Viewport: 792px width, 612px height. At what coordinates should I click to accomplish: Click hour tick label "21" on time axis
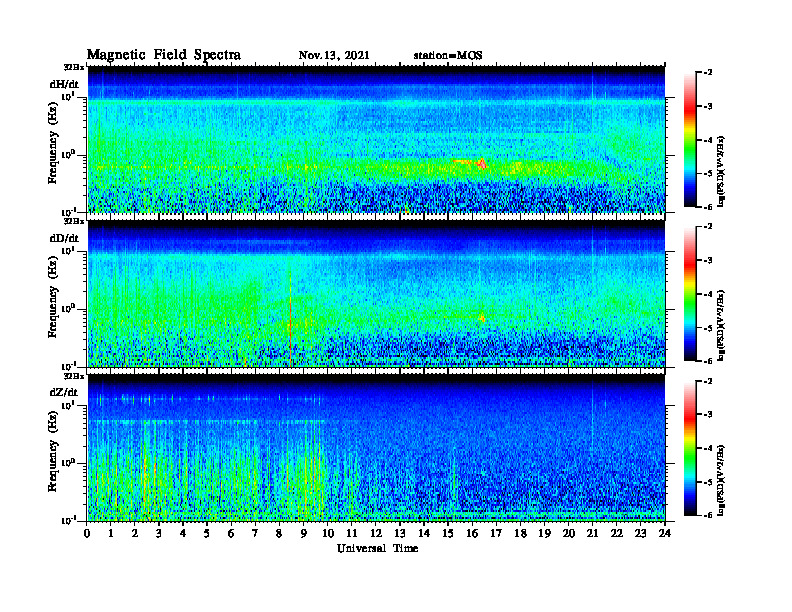click(x=592, y=534)
